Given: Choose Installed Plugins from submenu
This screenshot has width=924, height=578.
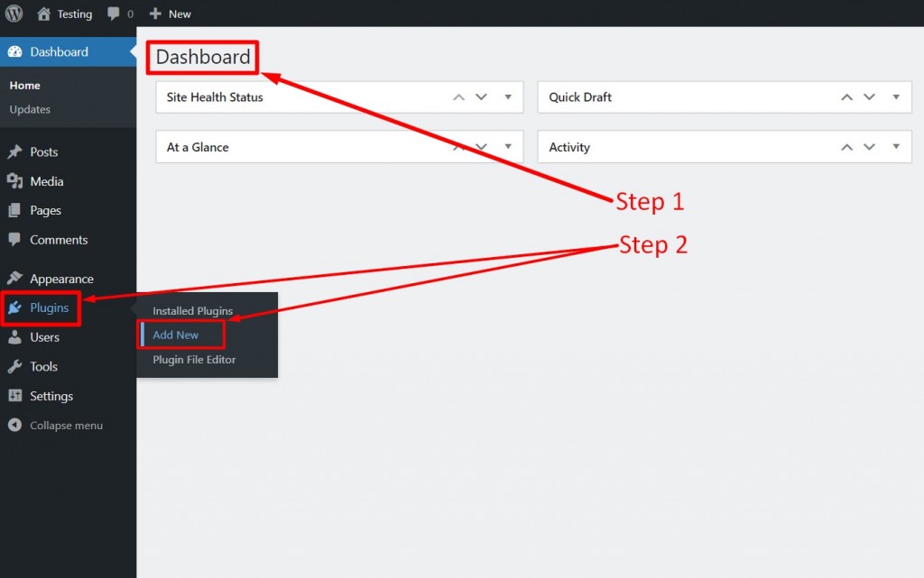Looking at the screenshot, I should coord(193,311).
